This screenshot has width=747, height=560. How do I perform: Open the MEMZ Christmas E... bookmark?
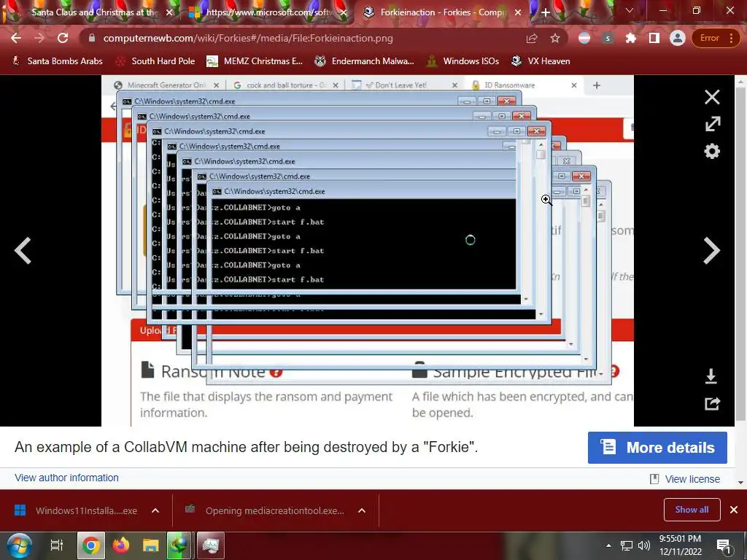tap(255, 61)
